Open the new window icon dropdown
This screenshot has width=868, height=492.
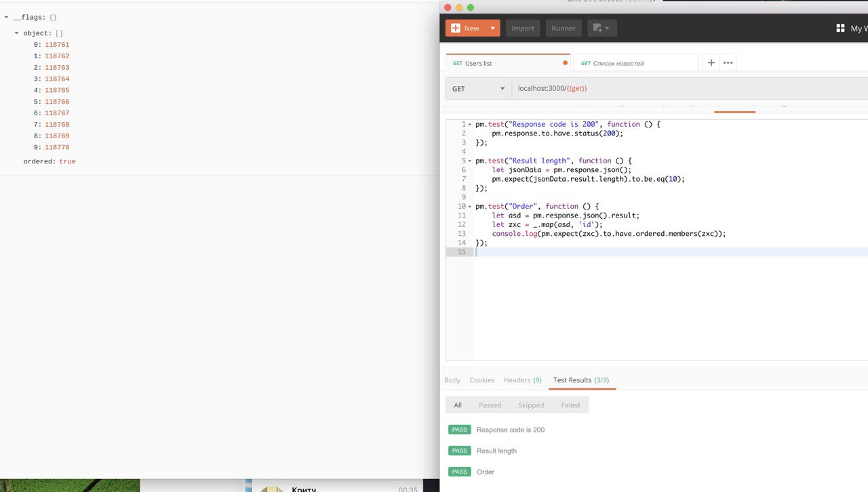(601, 28)
